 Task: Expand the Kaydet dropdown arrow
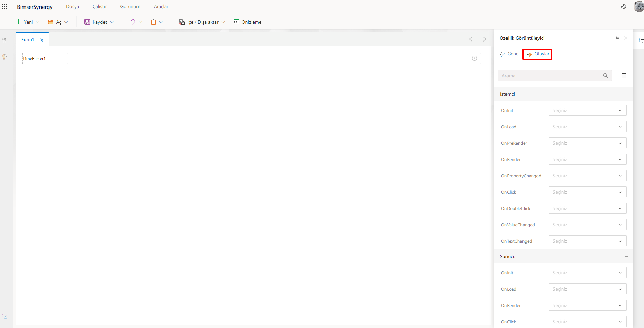tap(112, 22)
